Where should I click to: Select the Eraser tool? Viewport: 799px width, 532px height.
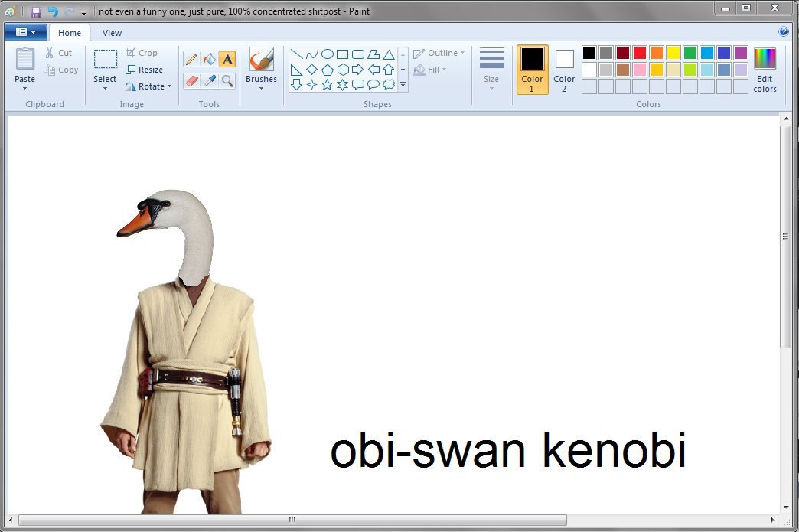click(x=191, y=80)
